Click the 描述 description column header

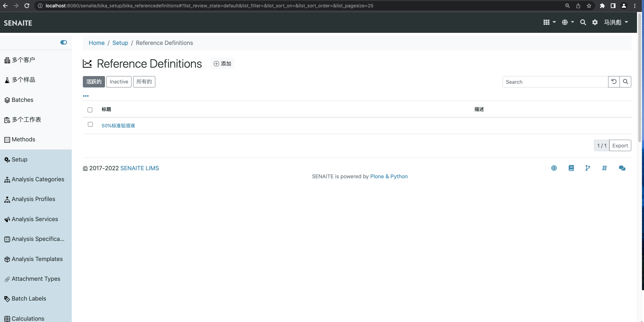(x=479, y=109)
